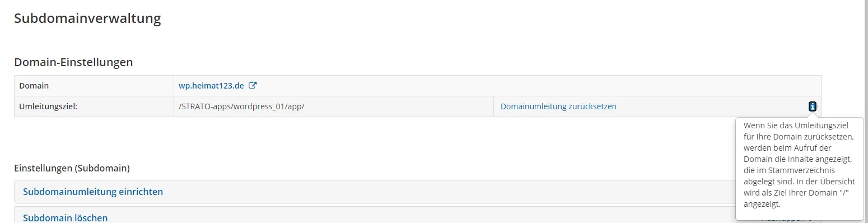The height and width of the screenshot is (223, 868).
Task: Open the wp.heimat123.de domain link
Action: (x=211, y=86)
